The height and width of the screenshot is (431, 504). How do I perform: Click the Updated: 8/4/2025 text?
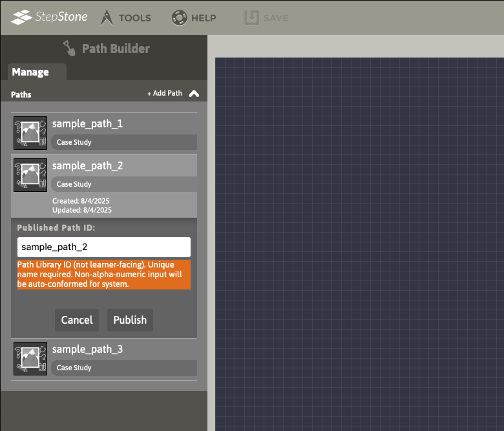pos(82,210)
